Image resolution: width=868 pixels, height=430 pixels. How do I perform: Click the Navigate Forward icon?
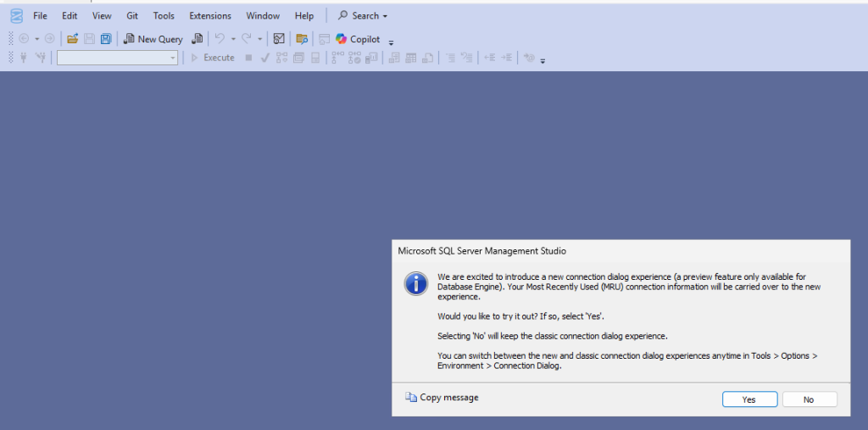click(49, 39)
